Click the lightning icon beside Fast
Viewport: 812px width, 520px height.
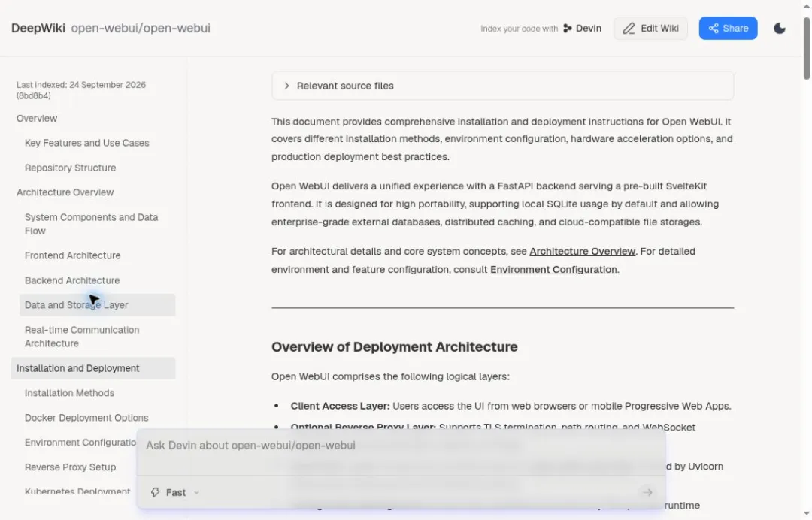pyautogui.click(x=156, y=492)
